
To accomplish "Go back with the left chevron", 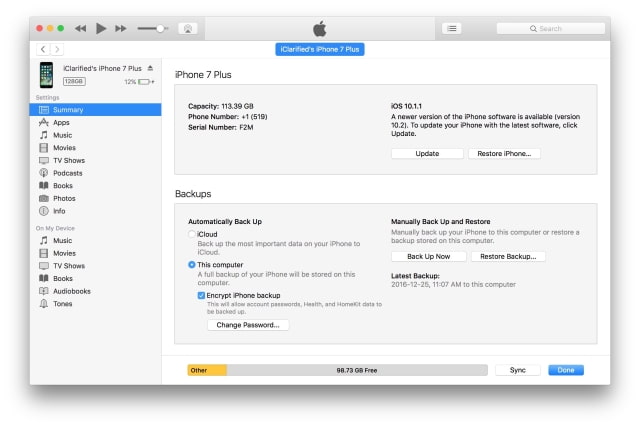I will point(43,49).
